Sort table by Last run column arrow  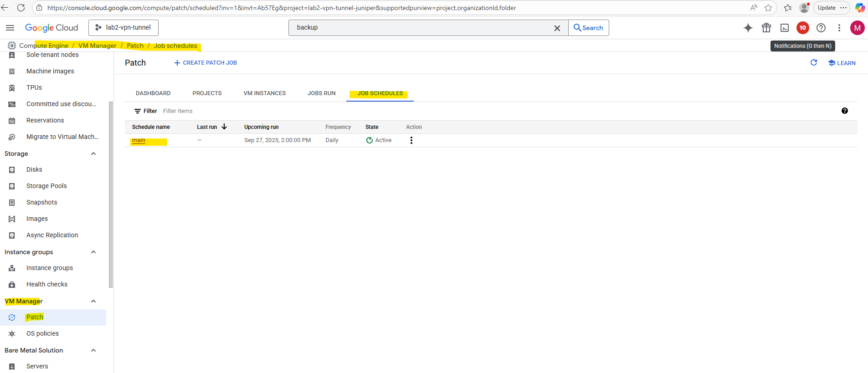224,127
